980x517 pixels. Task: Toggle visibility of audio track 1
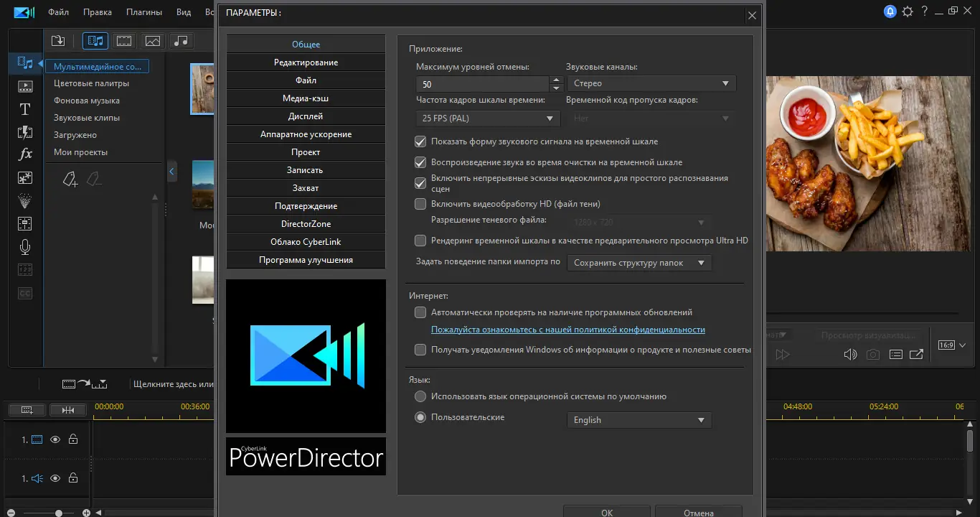pos(55,478)
